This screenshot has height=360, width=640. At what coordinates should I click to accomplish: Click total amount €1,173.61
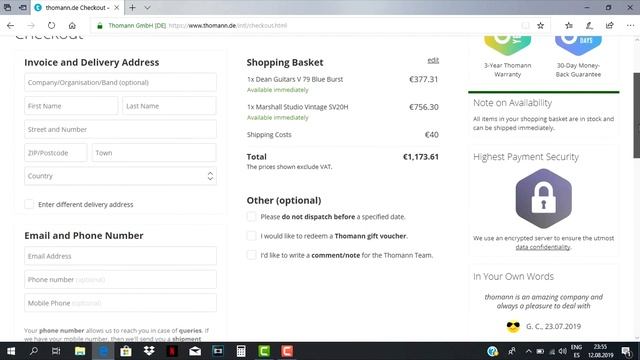pyautogui.click(x=420, y=157)
